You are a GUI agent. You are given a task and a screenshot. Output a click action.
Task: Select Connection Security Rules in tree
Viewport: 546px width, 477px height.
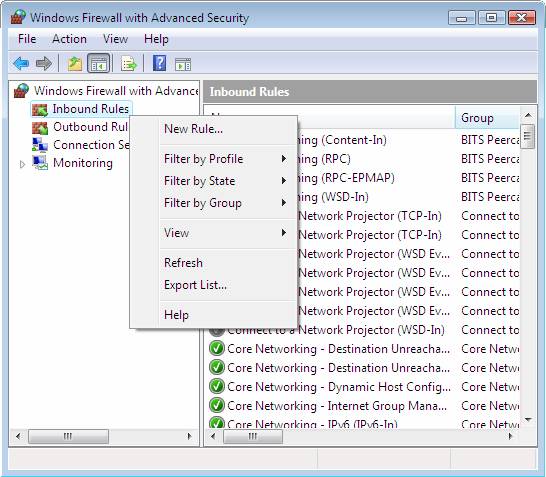(x=91, y=145)
